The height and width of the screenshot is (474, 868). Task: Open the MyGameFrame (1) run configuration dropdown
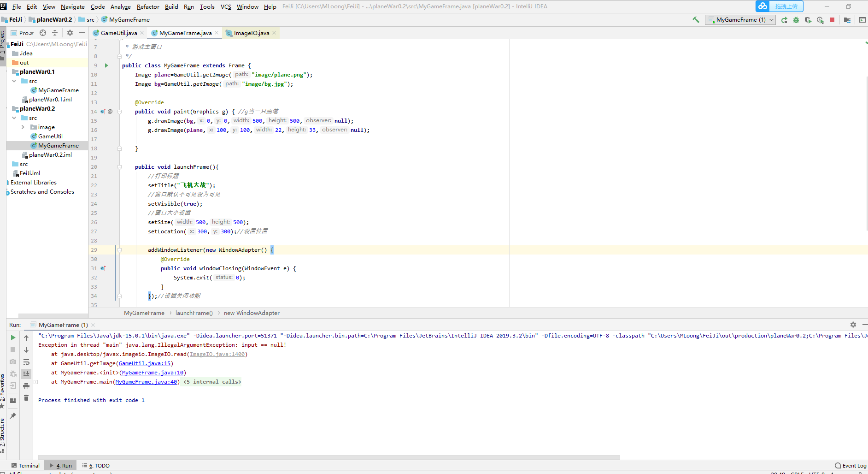[740, 20]
